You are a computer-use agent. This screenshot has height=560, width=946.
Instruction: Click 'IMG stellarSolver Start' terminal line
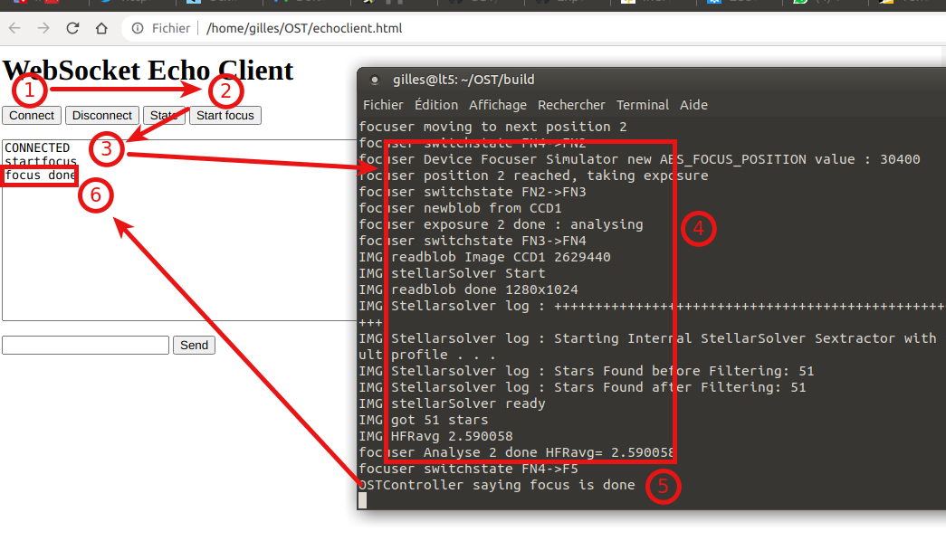click(x=452, y=273)
